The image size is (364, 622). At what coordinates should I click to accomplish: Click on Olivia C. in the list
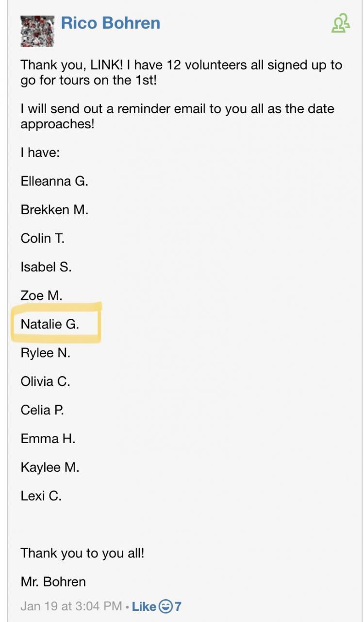46,381
